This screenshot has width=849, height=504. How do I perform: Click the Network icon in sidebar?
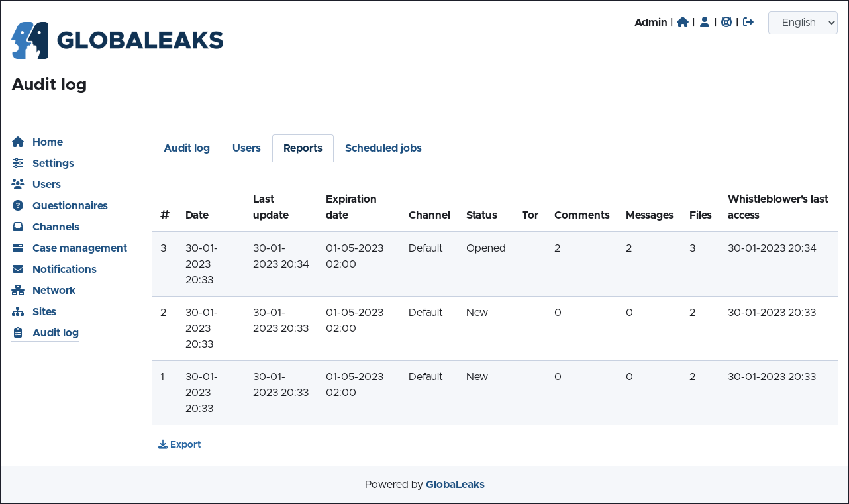pyautogui.click(x=18, y=290)
